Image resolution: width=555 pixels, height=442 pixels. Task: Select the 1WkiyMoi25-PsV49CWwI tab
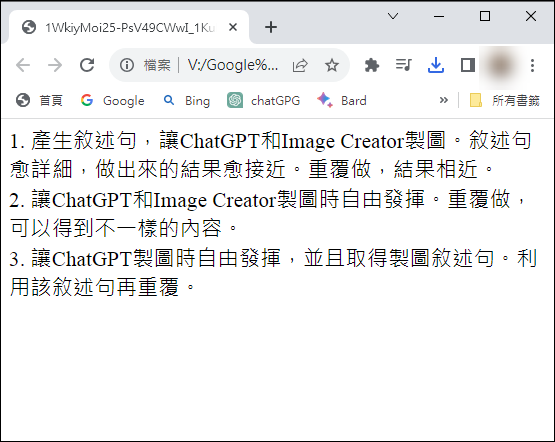tap(129, 27)
